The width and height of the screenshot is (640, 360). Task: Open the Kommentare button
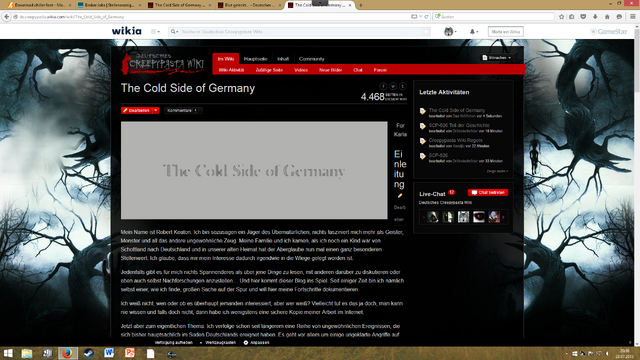[x=182, y=110]
